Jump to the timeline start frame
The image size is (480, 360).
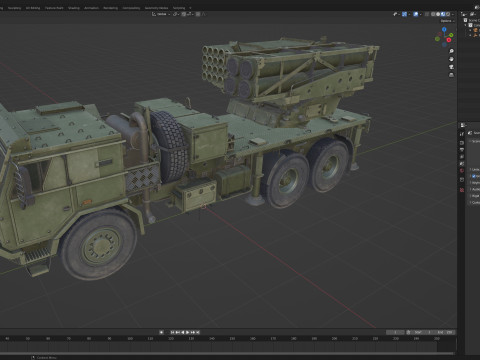point(172,332)
